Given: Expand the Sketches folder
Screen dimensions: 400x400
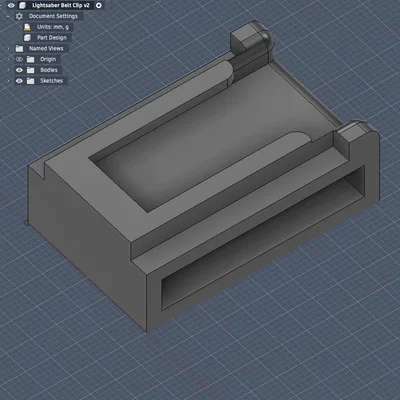Looking at the screenshot, I should (x=8, y=81).
